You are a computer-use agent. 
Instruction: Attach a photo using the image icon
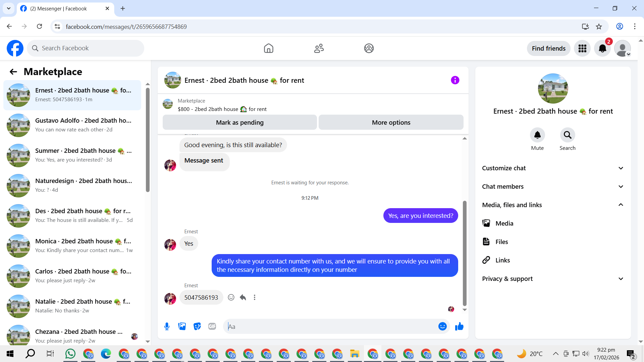(182, 326)
